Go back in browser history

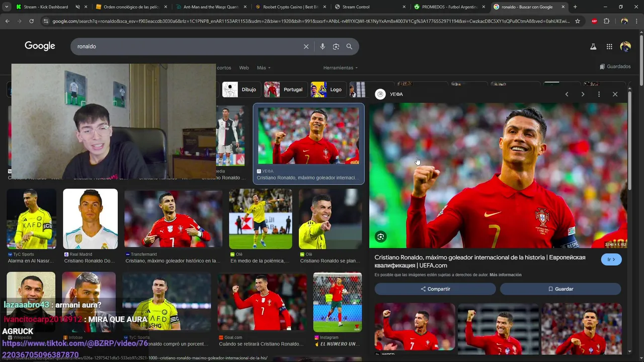coord(7,21)
